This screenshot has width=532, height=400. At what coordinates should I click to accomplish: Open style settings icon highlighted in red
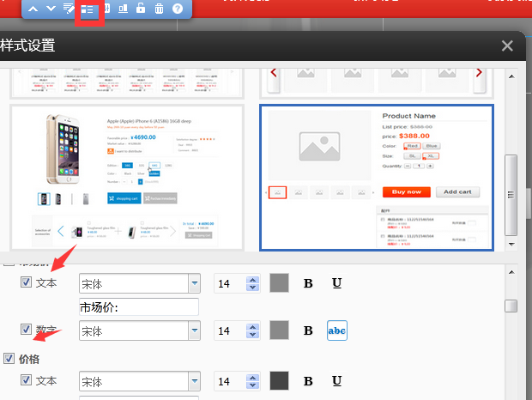(x=88, y=9)
